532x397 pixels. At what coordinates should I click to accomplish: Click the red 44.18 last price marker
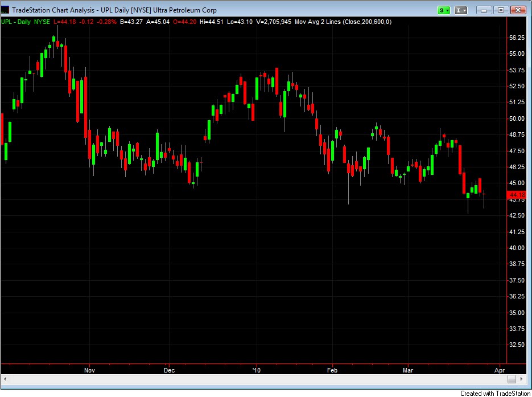516,195
